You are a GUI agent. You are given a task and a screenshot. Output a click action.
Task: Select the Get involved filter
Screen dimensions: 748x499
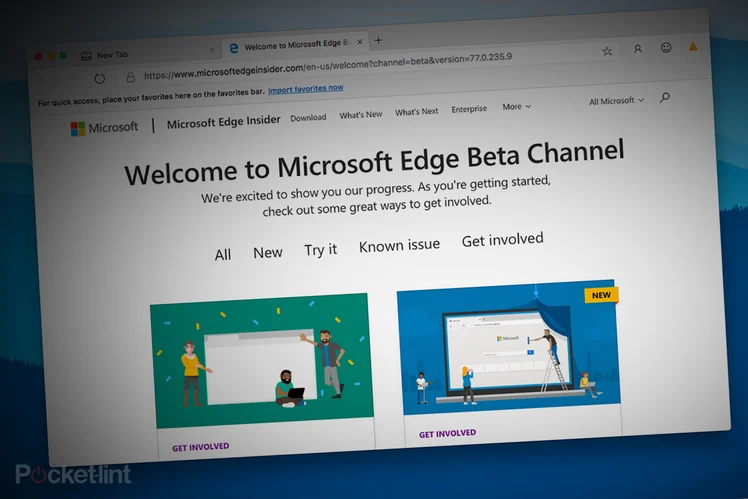click(502, 239)
